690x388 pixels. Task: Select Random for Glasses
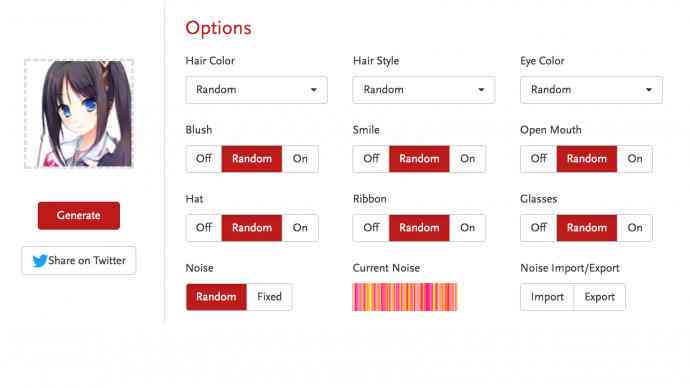click(587, 228)
